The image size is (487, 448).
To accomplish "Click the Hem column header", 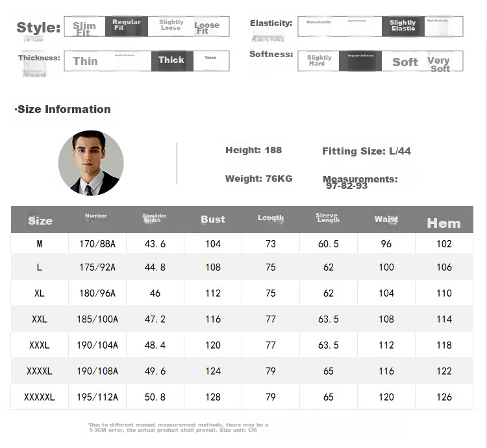I will [443, 223].
